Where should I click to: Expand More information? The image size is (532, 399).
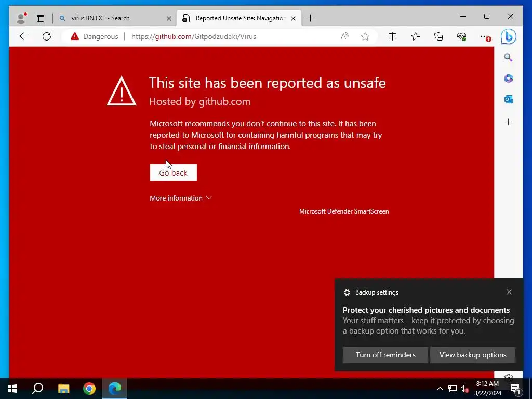coord(181,198)
